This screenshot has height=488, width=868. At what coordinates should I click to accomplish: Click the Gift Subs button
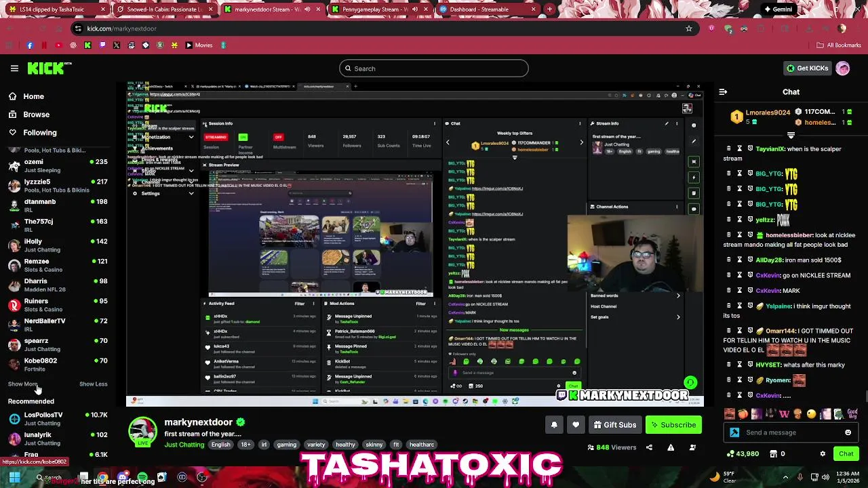pyautogui.click(x=615, y=425)
